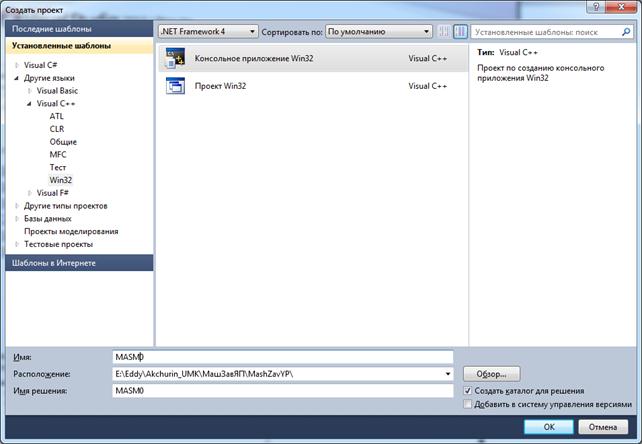Close the Создать проект dialog
Screen dimensions: 642x444
point(621,6)
